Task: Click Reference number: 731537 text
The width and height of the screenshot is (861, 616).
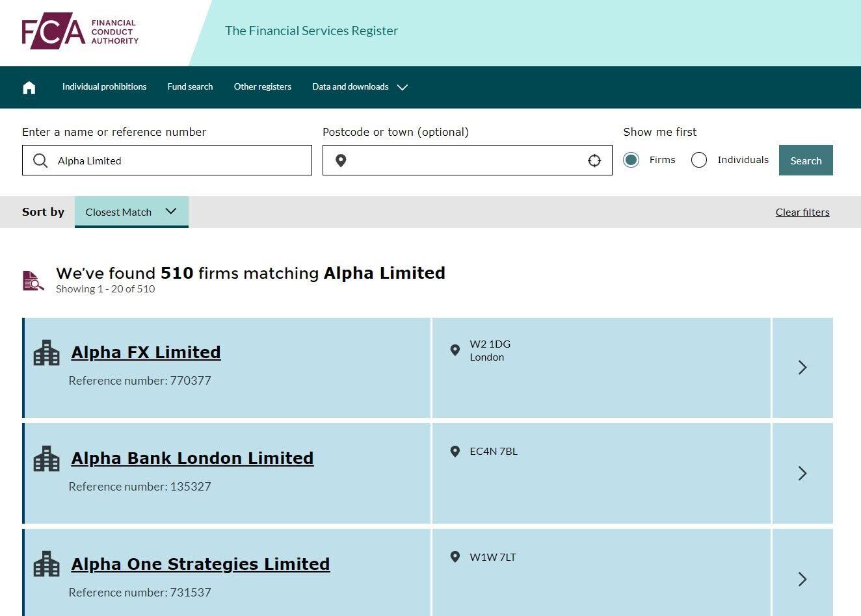Action: coord(140,593)
